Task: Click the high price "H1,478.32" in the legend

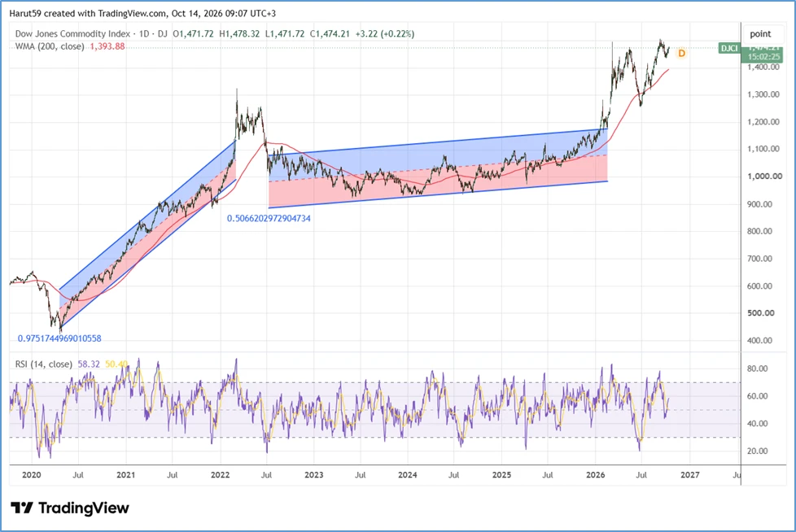Action: coord(239,34)
